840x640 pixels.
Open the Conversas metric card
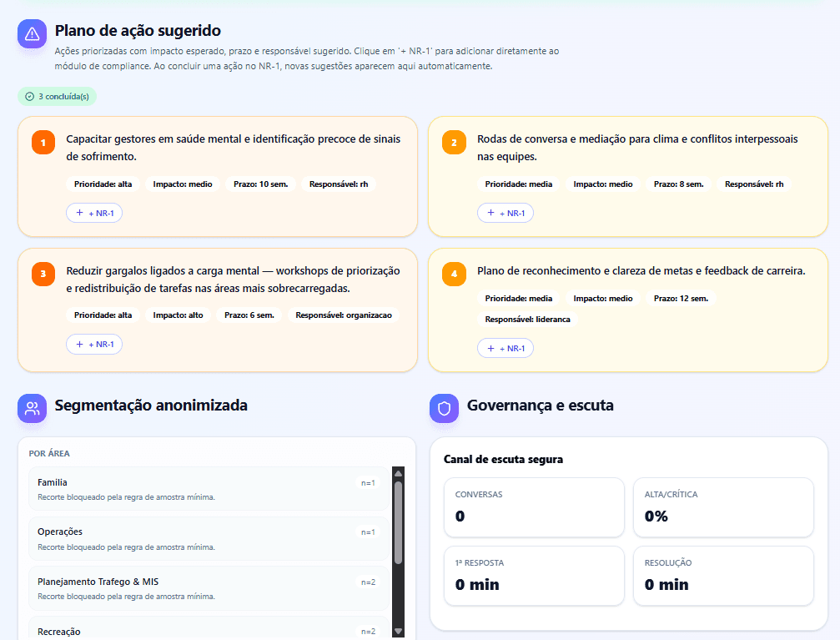coord(534,507)
